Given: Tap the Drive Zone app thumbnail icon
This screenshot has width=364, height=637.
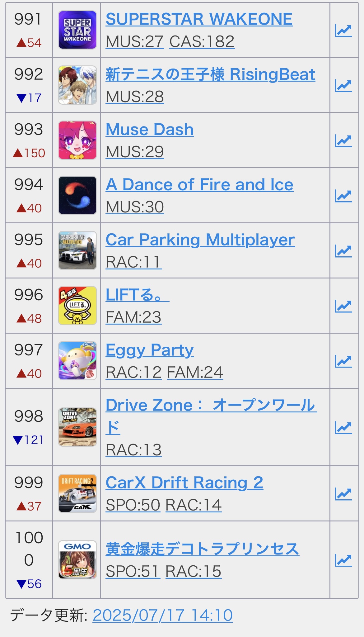Looking at the screenshot, I should (77, 427).
